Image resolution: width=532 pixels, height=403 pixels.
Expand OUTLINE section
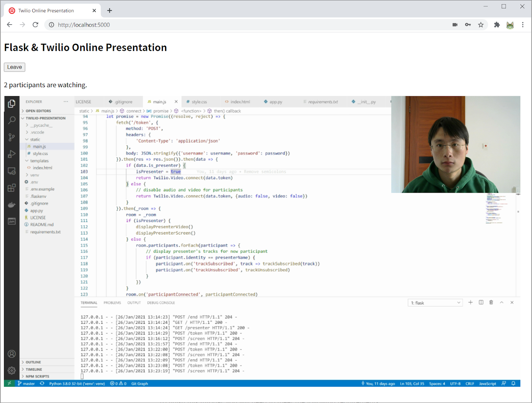click(47, 362)
